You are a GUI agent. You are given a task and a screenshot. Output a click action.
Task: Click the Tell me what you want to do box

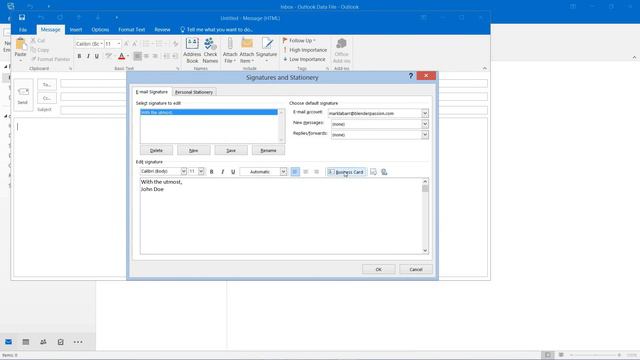click(x=216, y=30)
